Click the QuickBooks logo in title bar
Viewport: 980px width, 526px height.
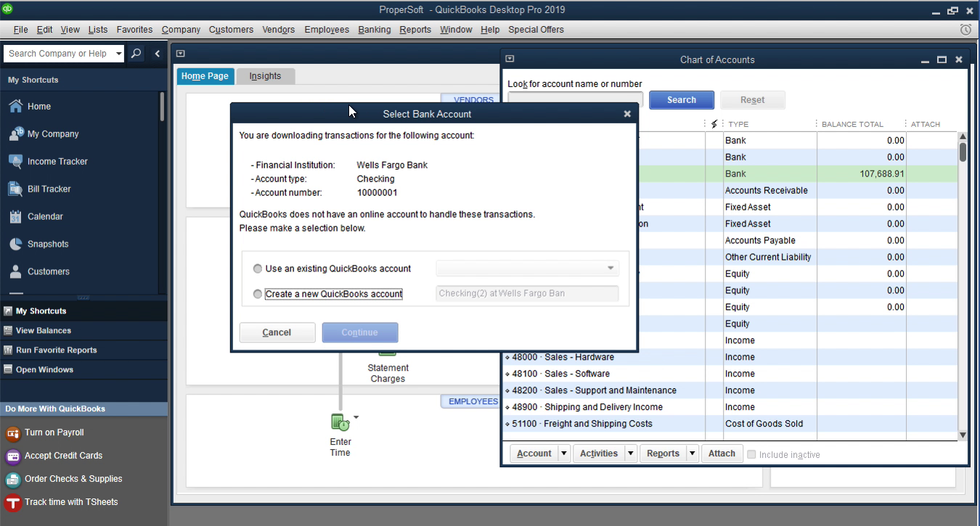click(7, 9)
